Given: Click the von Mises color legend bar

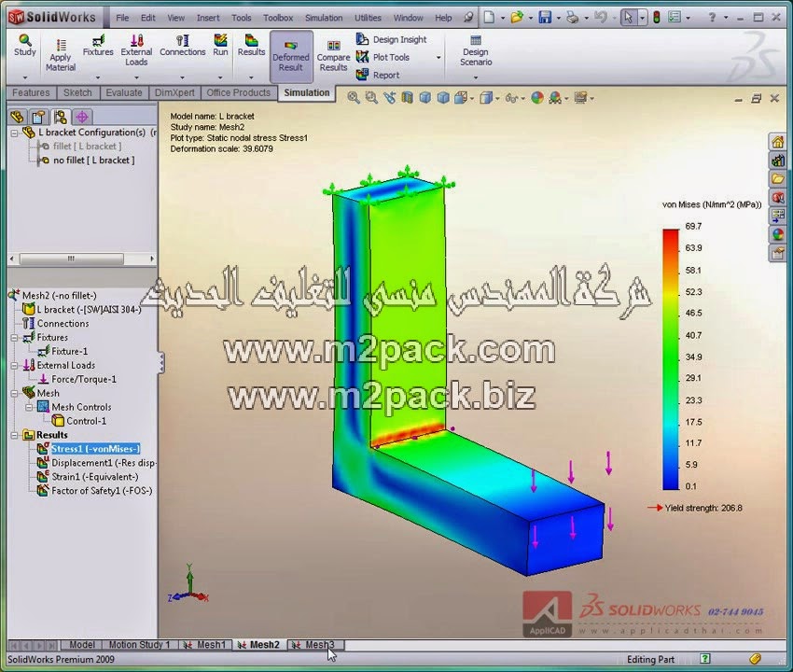Looking at the screenshot, I should tap(671, 359).
